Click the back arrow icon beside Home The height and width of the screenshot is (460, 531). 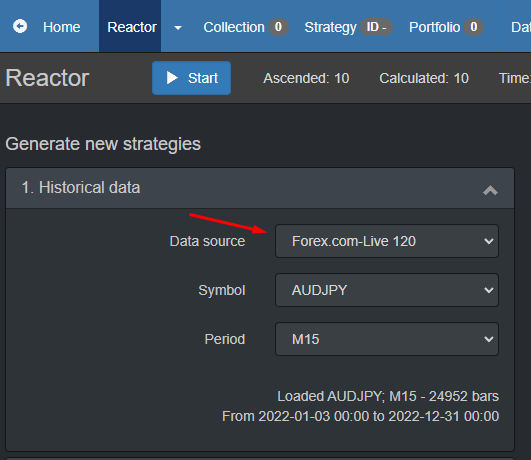[20, 26]
